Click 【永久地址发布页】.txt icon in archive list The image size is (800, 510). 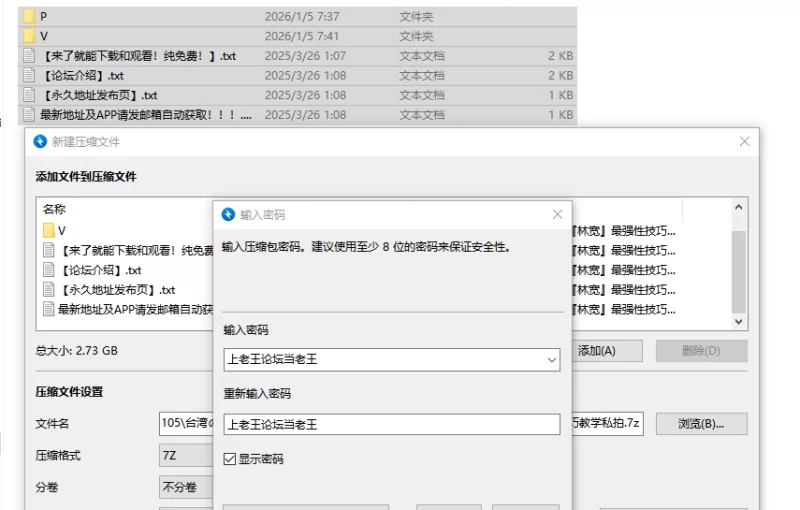tap(48, 290)
